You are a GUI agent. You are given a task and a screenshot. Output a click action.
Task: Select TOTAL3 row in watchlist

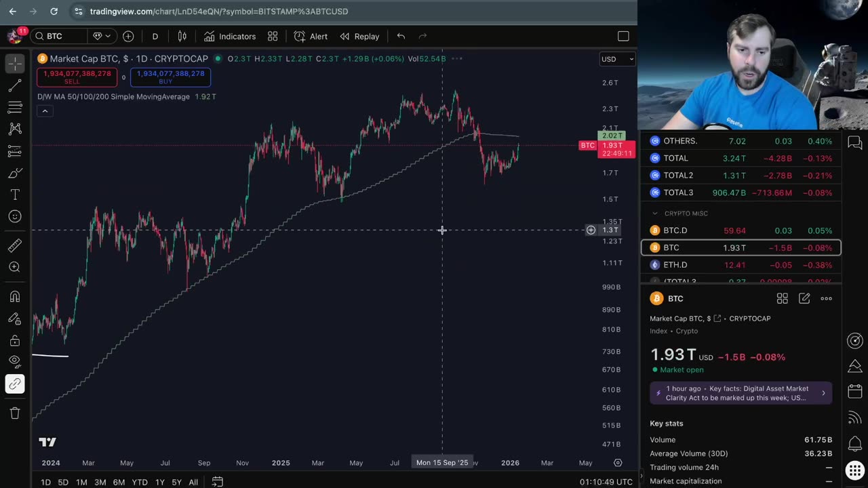point(741,193)
